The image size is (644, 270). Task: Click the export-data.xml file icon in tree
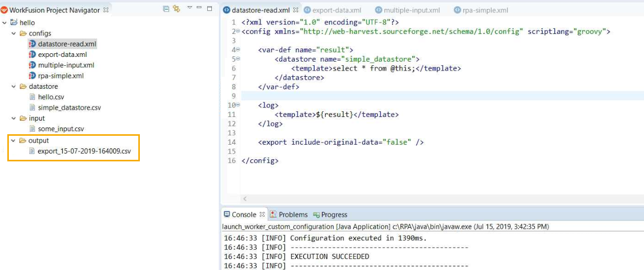32,54
